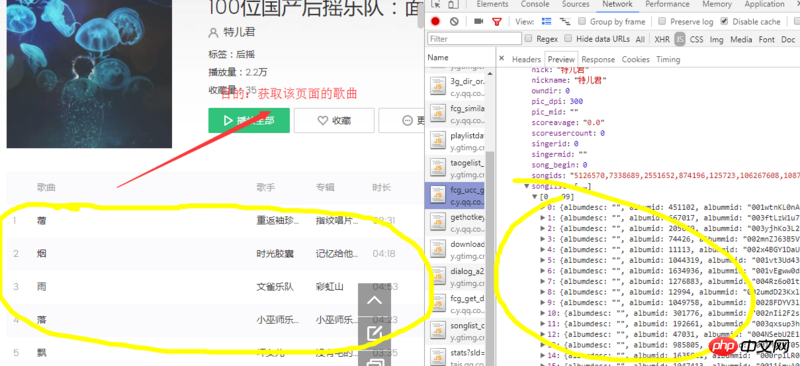
Task: Click the dialog_a2 request JS icon
Action: coord(438,276)
